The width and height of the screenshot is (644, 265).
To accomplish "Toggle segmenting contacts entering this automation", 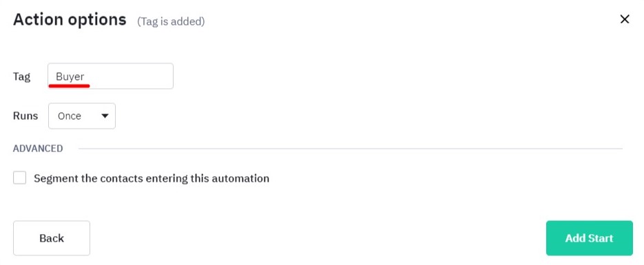I will click(x=19, y=178).
